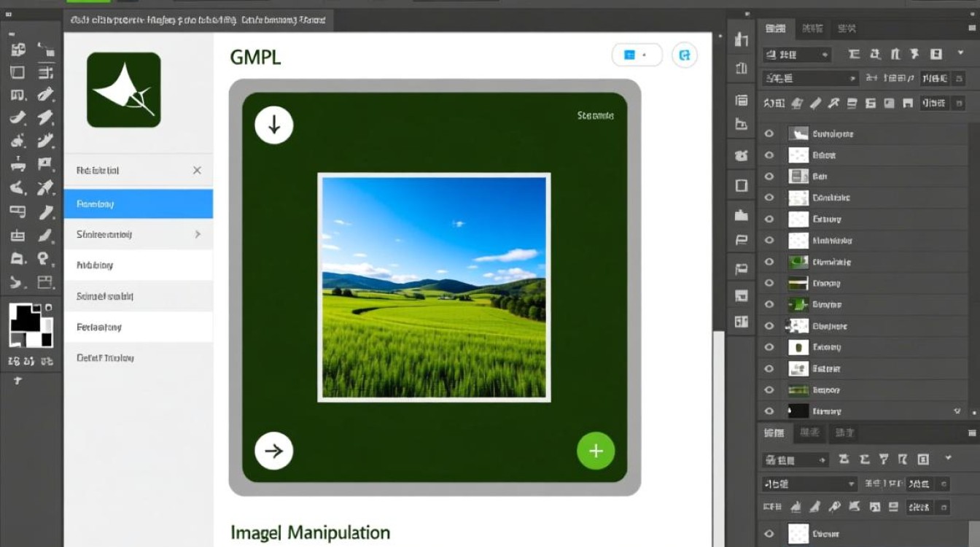980x547 pixels.
Task: Click the white down-arrow circle button
Action: (274, 125)
